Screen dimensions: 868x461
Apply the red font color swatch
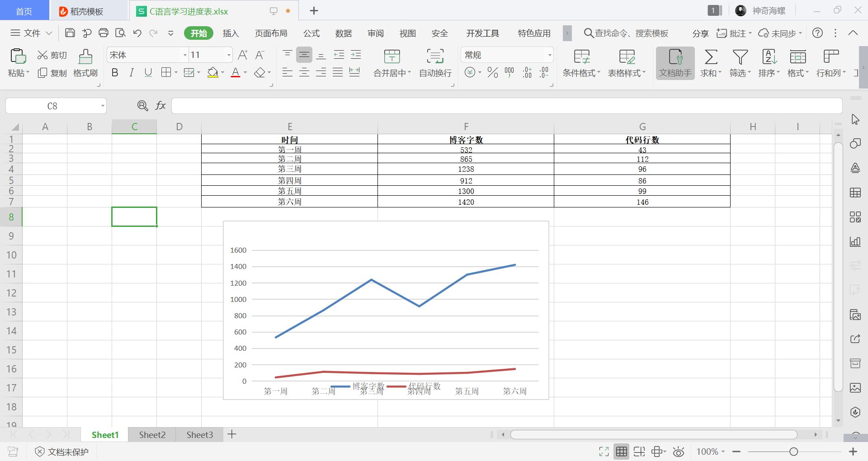point(236,73)
